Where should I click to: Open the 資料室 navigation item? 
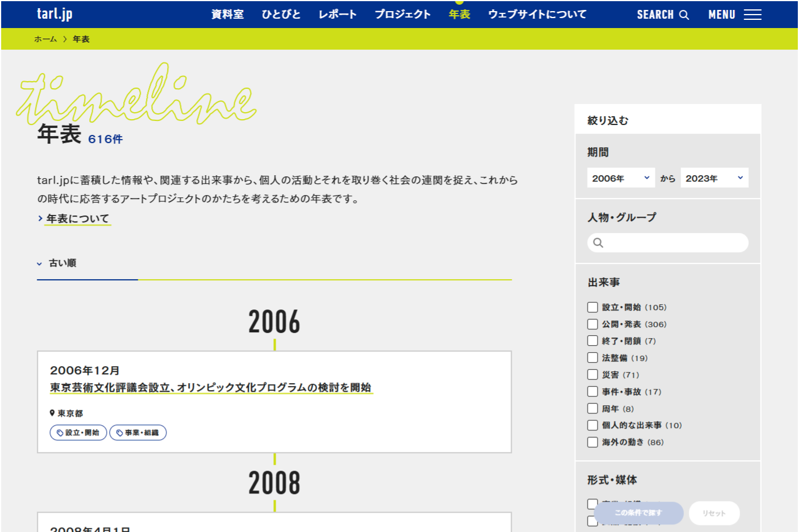pyautogui.click(x=227, y=15)
